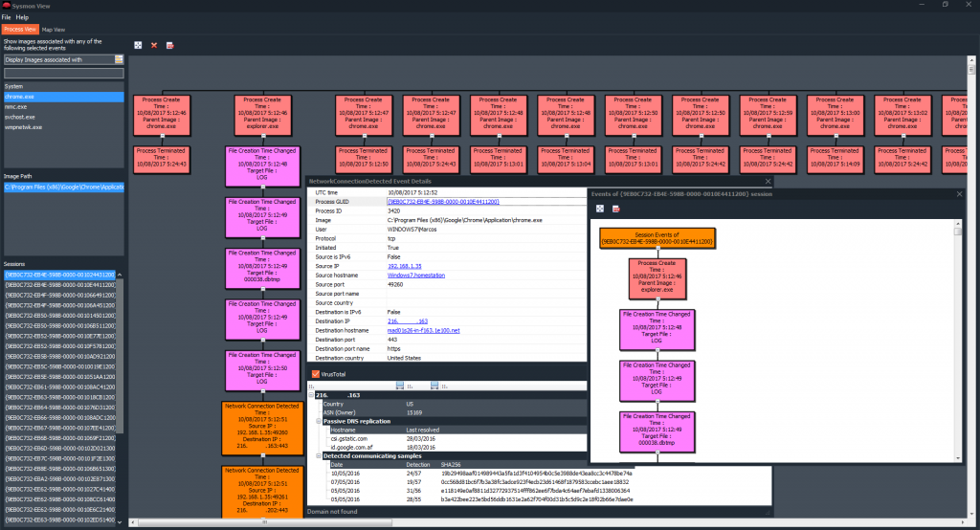The width and height of the screenshot is (980, 530).
Task: Close the session events window
Action: coord(960,193)
